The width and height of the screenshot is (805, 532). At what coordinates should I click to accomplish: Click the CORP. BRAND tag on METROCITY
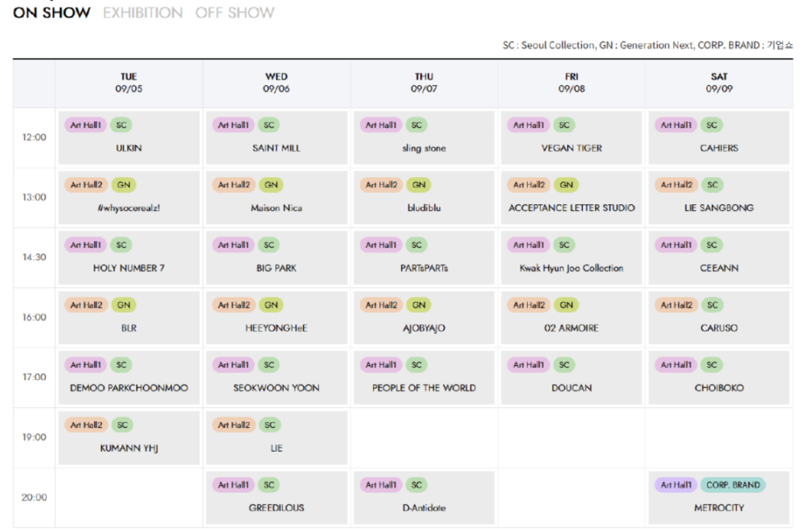tap(733, 485)
